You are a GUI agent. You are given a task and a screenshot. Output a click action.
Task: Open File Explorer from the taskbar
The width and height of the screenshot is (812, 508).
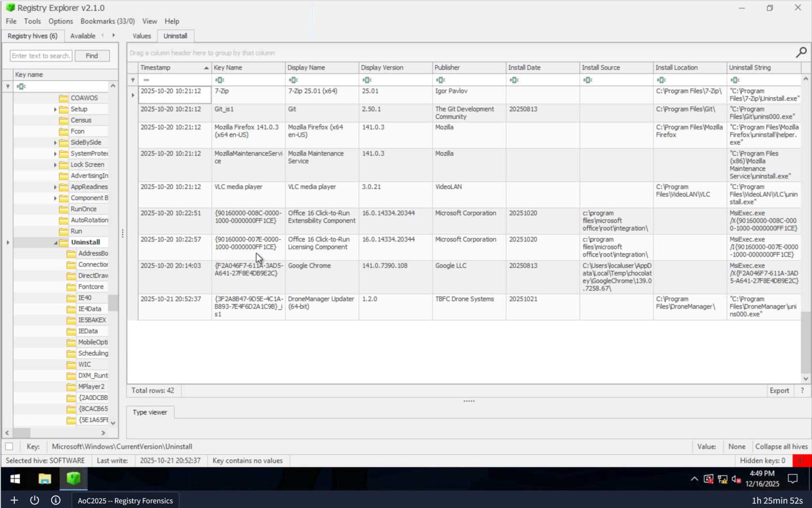pyautogui.click(x=44, y=479)
